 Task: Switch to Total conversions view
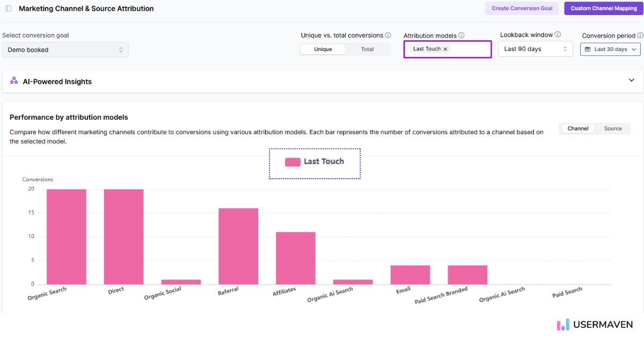(368, 49)
